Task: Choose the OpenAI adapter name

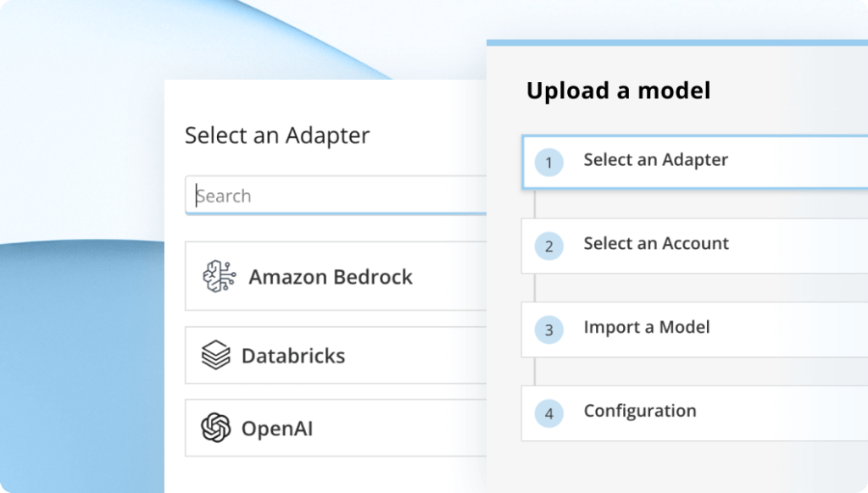Action: coord(277,429)
